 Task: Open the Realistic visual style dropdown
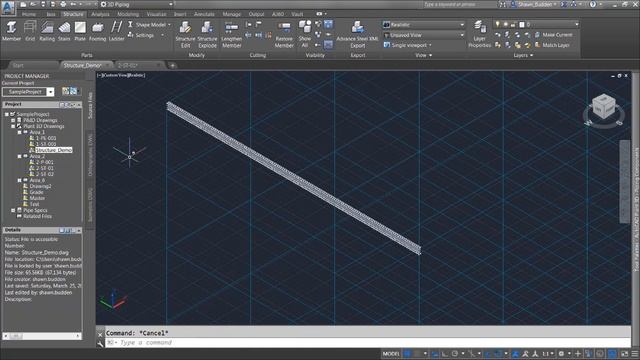(x=423, y=25)
